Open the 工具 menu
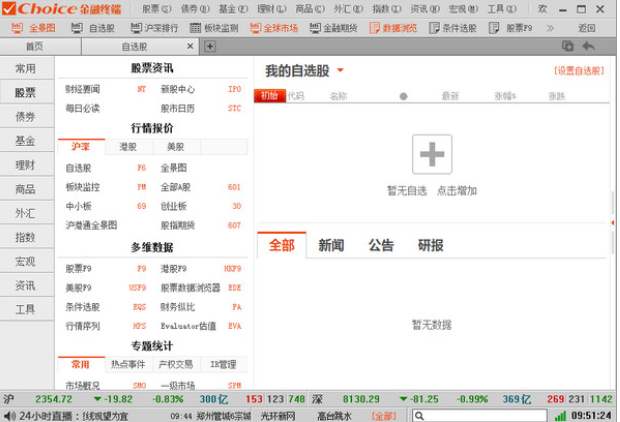620x422 pixels. click(x=502, y=8)
